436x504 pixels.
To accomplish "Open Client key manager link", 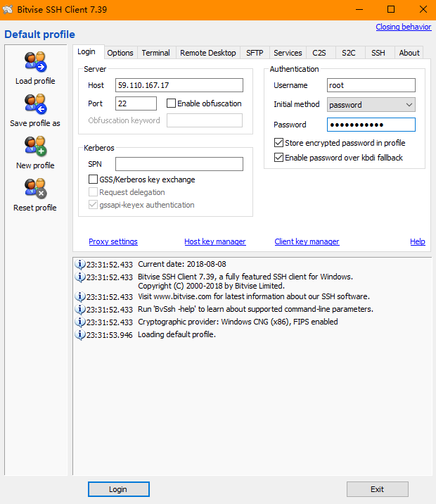I will tap(307, 241).
